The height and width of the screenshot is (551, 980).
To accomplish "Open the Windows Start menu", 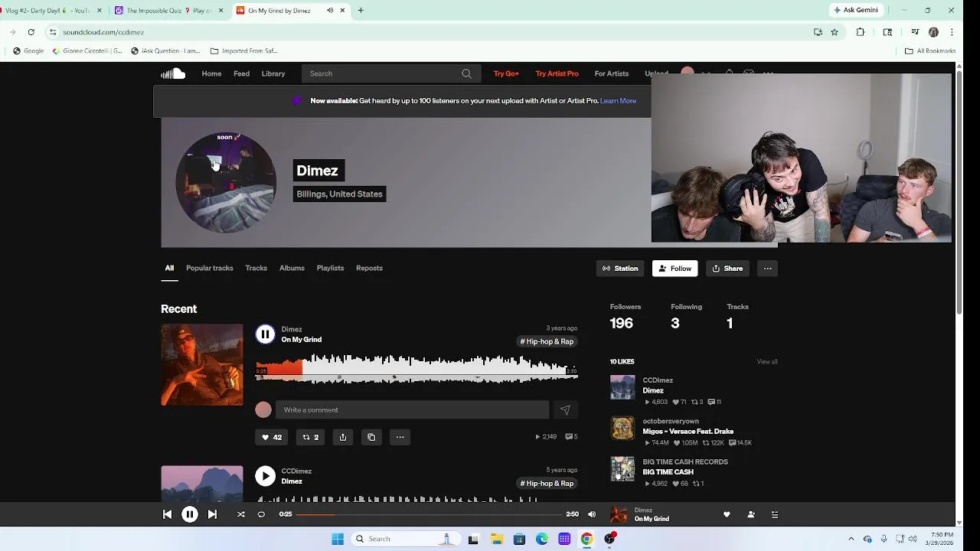I will (338, 539).
